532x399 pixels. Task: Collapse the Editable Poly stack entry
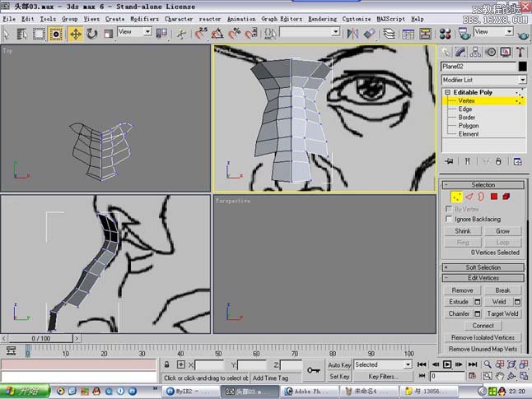(447, 92)
